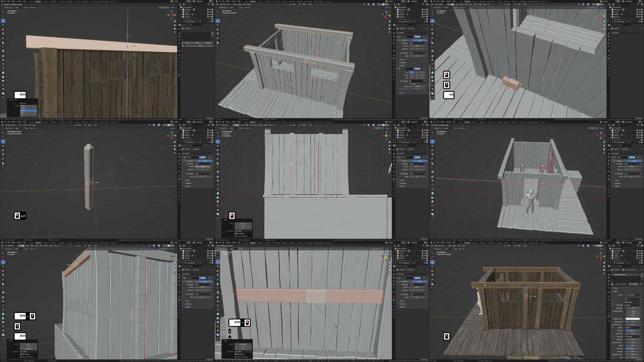Hide Grey Box.001 using the eye icon in the center outliner
The image size is (644, 362).
425,142
